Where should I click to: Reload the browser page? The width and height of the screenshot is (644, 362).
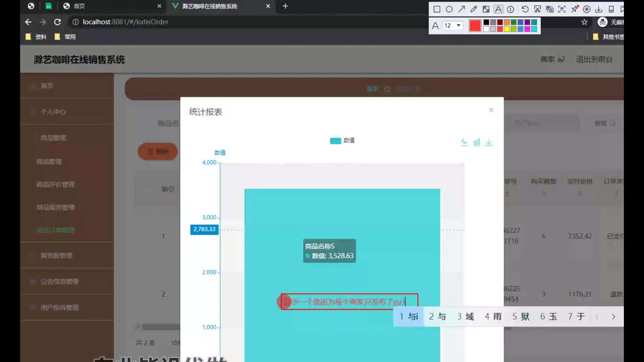(x=57, y=22)
